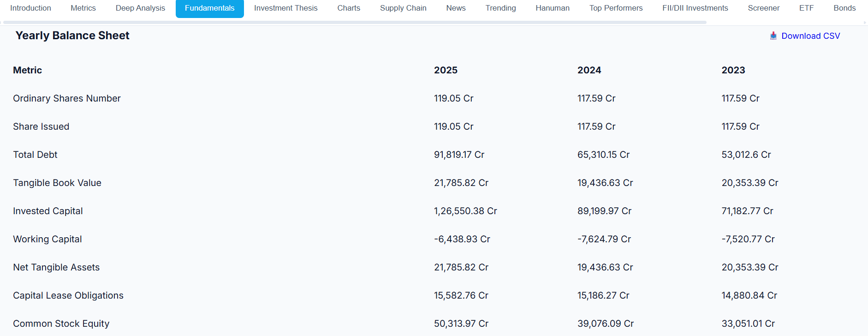
Task: Show the Top Performers tab
Action: click(x=616, y=8)
